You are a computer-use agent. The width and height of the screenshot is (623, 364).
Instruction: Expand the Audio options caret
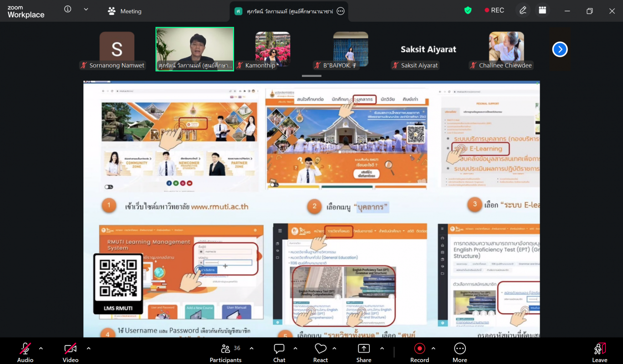41,349
